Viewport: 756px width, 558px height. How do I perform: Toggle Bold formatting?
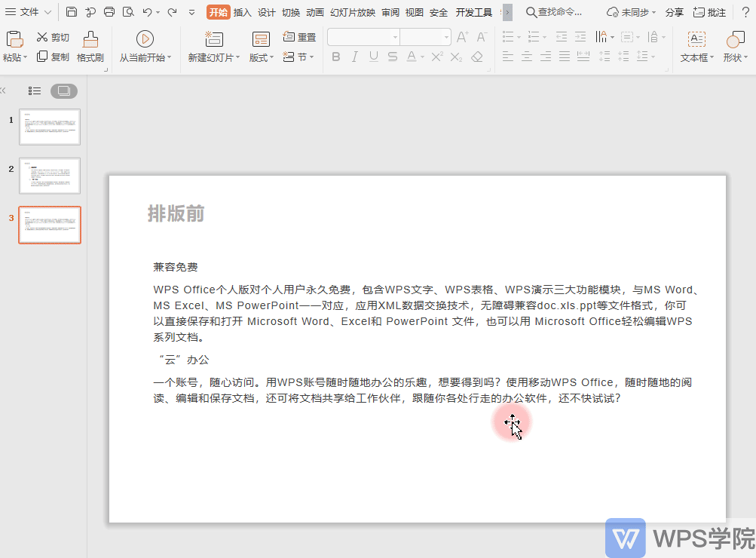click(336, 57)
